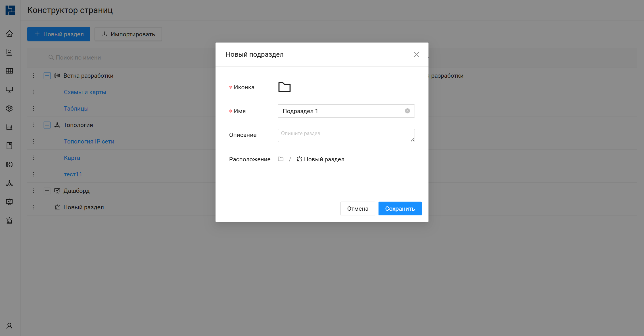The height and width of the screenshot is (336, 644).
Task: Open user profile icon at bottom
Action: click(9, 326)
